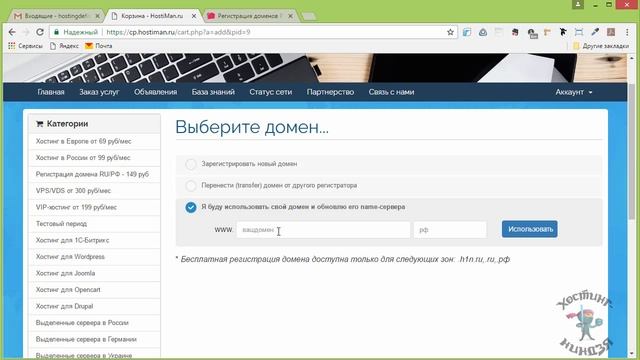Viewport: 640px width, 360px height.
Task: Open category VIP-хостинг от 199 руб/мес
Action: [94, 207]
